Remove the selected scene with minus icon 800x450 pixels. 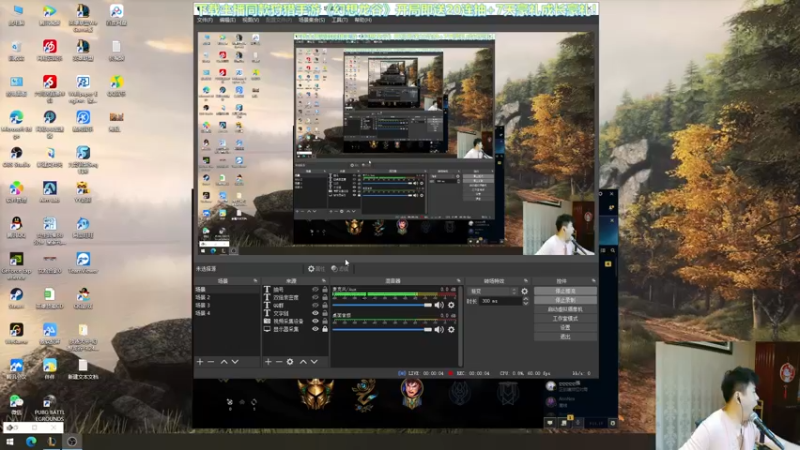(211, 362)
